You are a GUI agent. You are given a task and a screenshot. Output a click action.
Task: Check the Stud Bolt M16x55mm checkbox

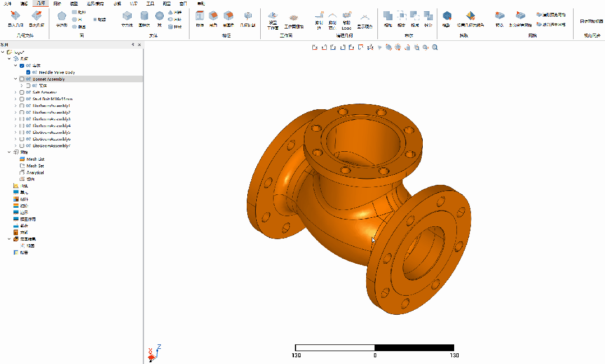pyautogui.click(x=22, y=99)
